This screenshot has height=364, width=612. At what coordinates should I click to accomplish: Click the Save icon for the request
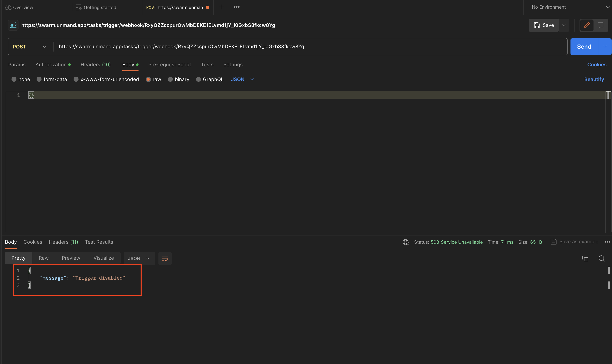pos(544,25)
